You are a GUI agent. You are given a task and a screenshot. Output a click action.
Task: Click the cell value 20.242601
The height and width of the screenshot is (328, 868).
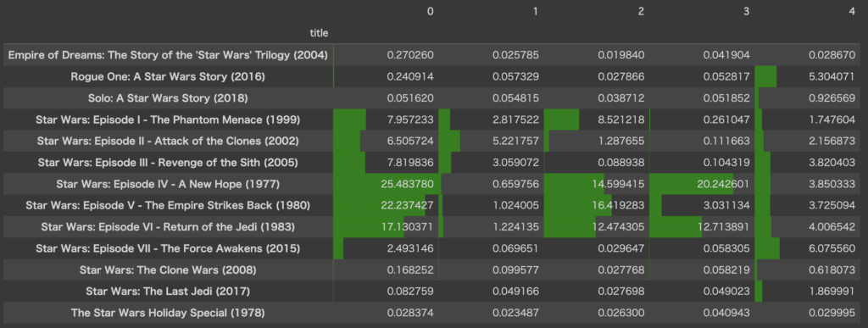click(724, 184)
